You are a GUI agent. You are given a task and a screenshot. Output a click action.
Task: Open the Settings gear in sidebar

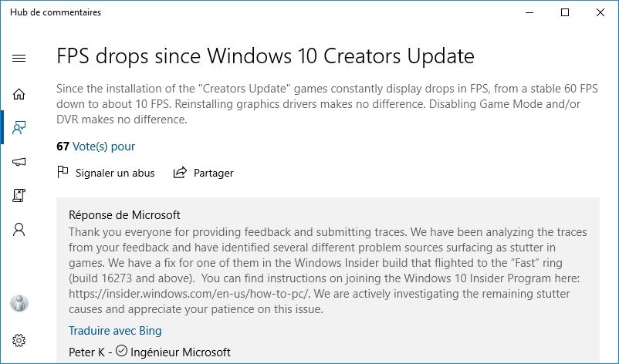pyautogui.click(x=19, y=340)
